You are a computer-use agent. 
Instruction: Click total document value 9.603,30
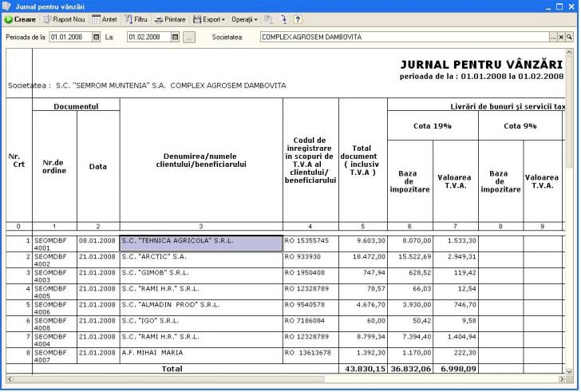coord(363,244)
